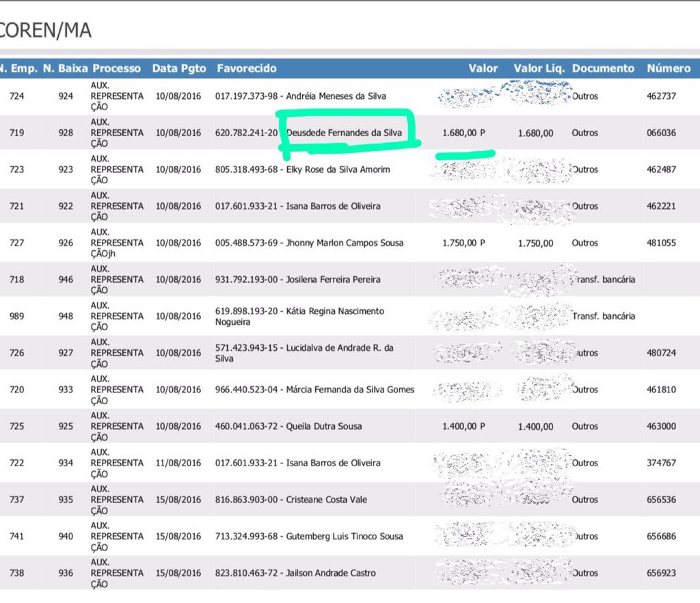This screenshot has height=603, width=700.
Task: Click the Favorecido column header
Action: click(x=247, y=68)
